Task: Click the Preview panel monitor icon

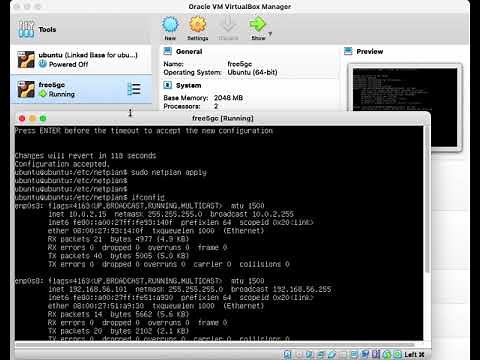Action: click(348, 51)
